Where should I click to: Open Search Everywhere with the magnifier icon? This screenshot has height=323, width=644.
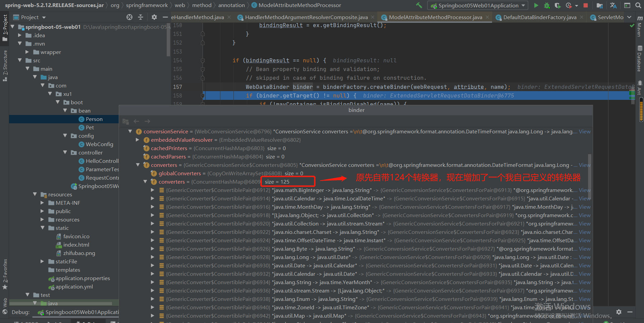(638, 5)
